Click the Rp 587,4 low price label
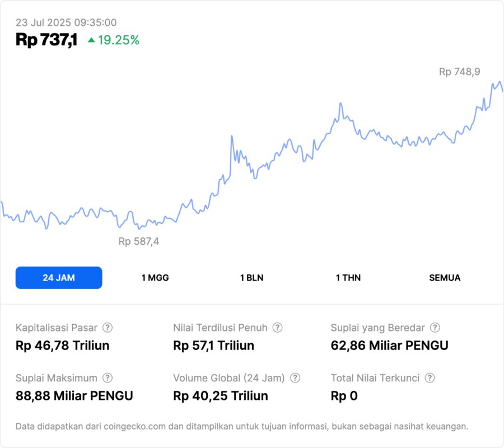 [x=139, y=241]
